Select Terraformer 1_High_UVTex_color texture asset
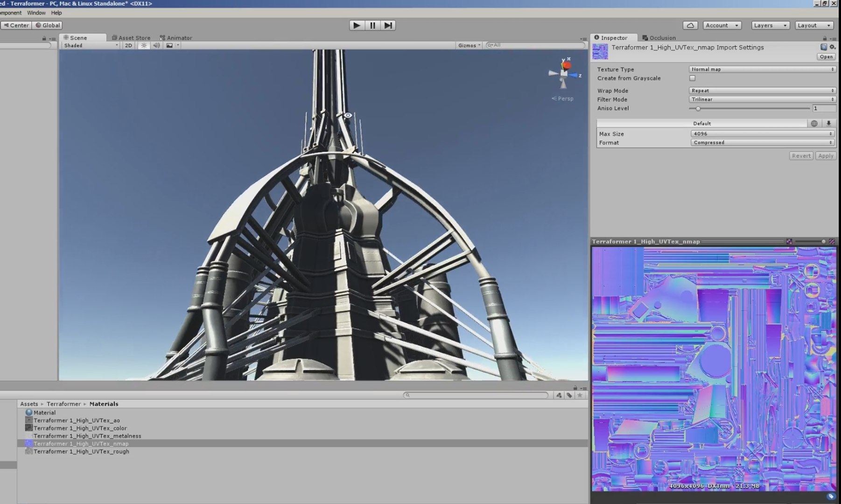Screen dimensions: 841x504 pos(80,428)
